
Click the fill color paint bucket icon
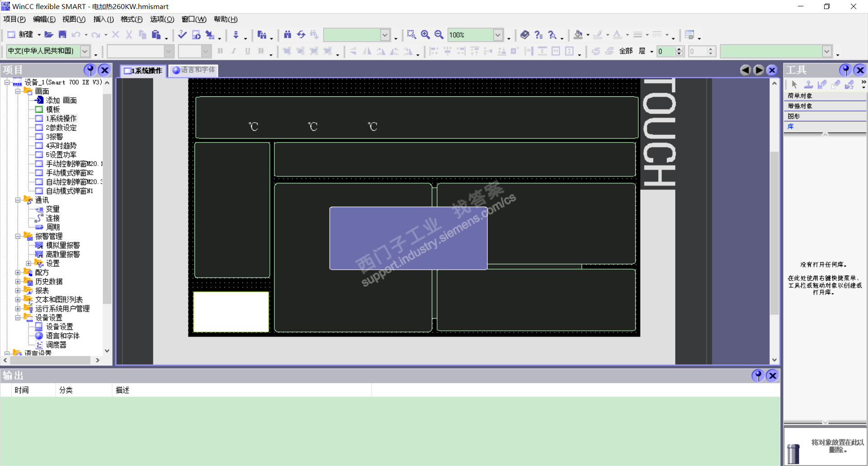coord(578,34)
